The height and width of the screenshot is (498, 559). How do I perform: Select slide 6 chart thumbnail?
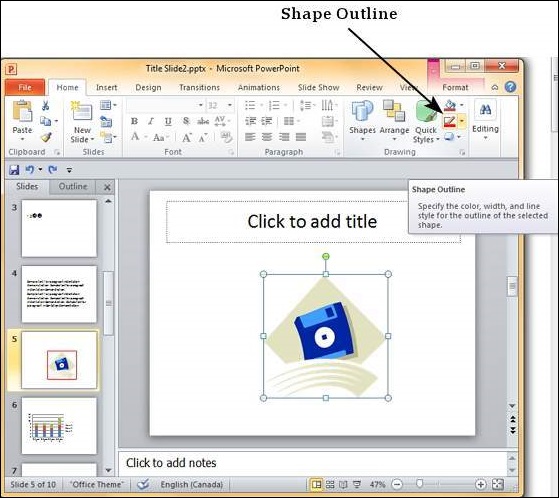(x=59, y=426)
